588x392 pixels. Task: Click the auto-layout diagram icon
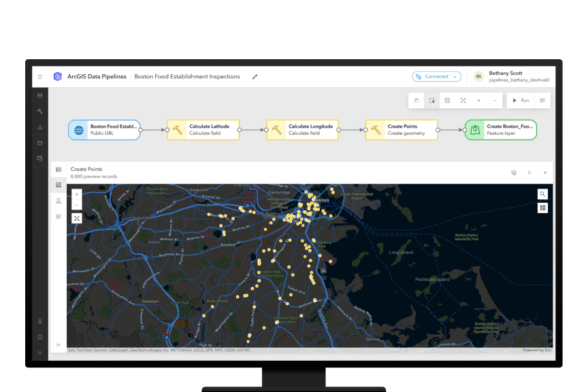(447, 100)
